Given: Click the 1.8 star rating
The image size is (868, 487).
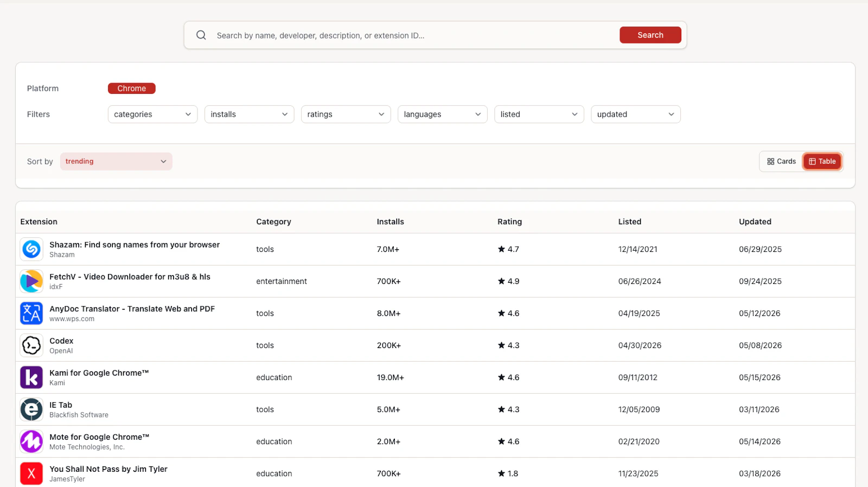Looking at the screenshot, I should (508, 473).
